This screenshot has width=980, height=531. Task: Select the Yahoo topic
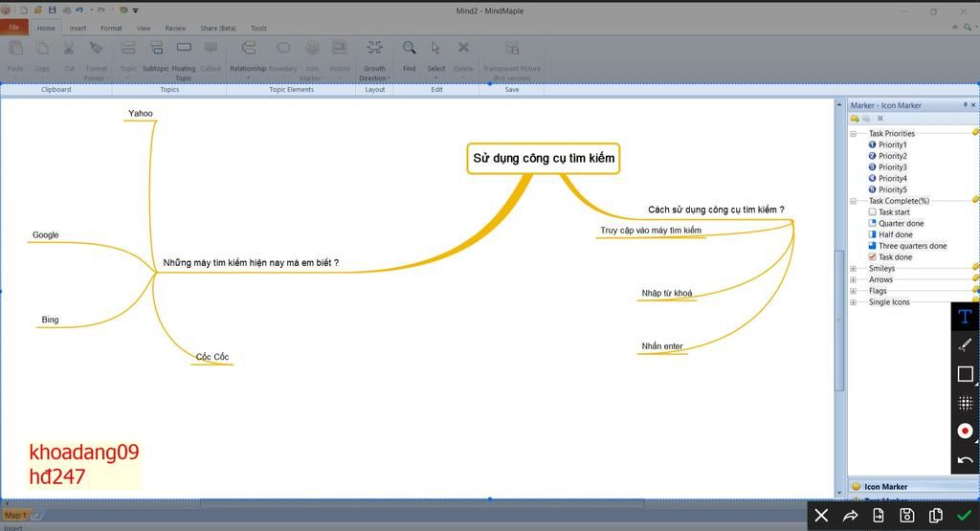click(x=141, y=113)
